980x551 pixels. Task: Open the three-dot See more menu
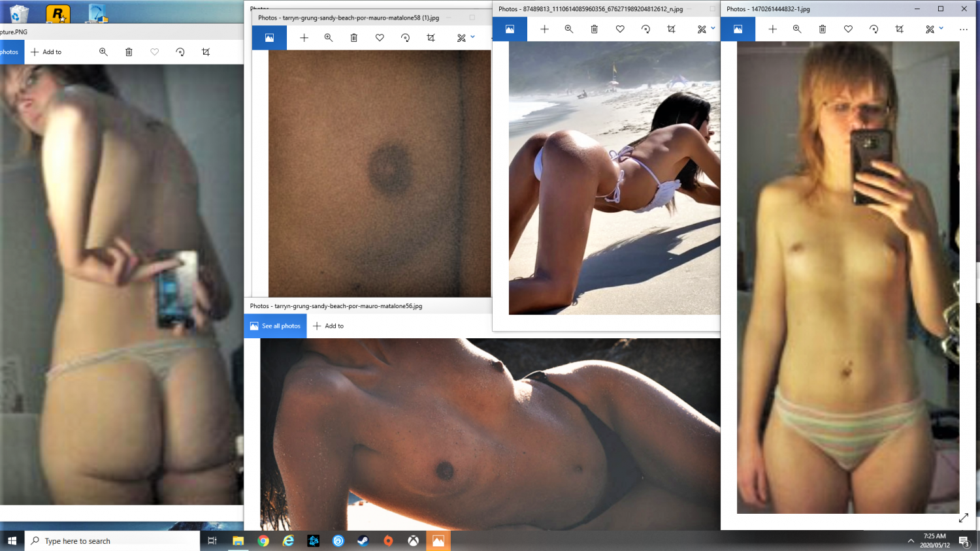pyautogui.click(x=964, y=29)
